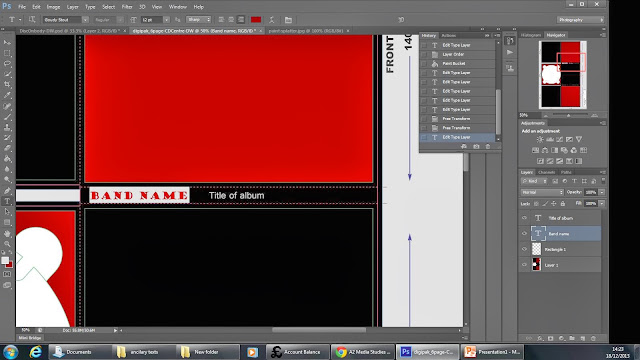Viewport: 640px width, 360px height.
Task: Select the Hand tool
Action: tap(7, 233)
